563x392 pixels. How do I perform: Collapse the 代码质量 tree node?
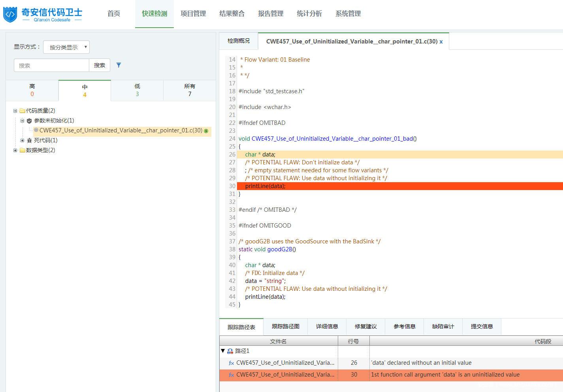point(15,111)
